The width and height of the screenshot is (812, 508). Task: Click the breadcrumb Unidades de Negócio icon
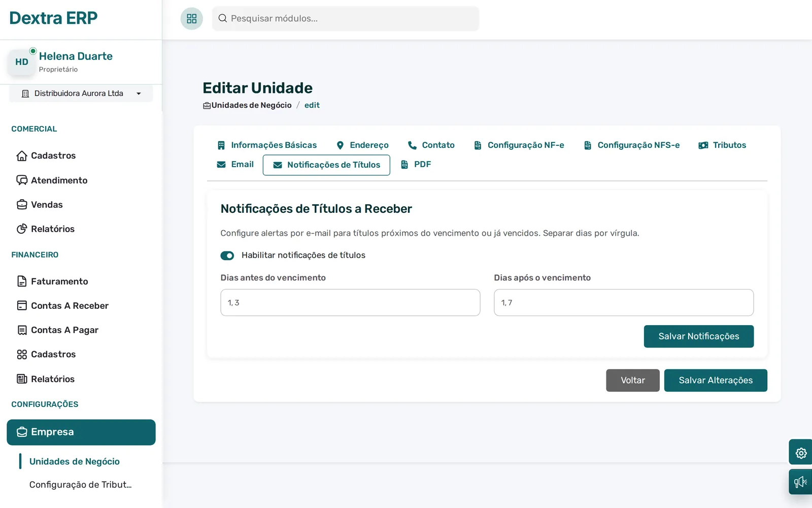click(x=207, y=106)
